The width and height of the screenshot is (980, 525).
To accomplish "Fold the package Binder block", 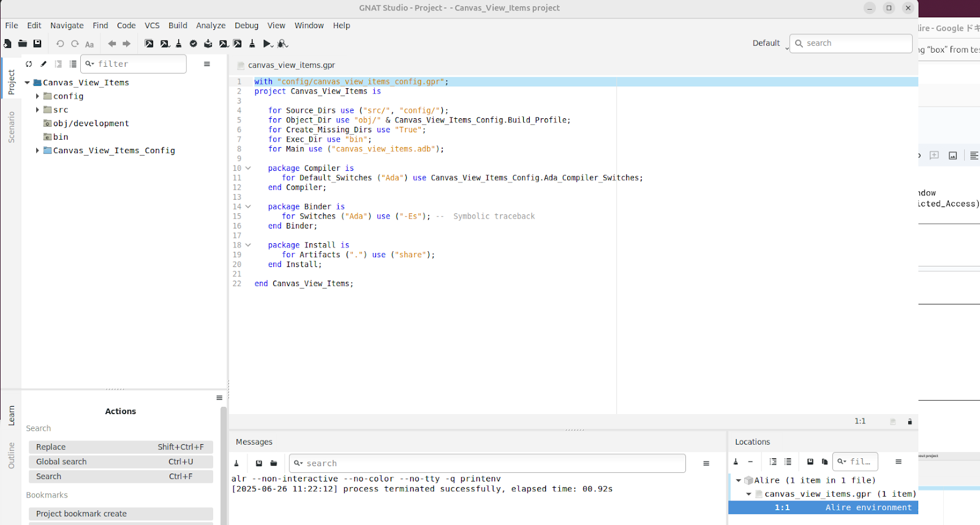I will [248, 206].
